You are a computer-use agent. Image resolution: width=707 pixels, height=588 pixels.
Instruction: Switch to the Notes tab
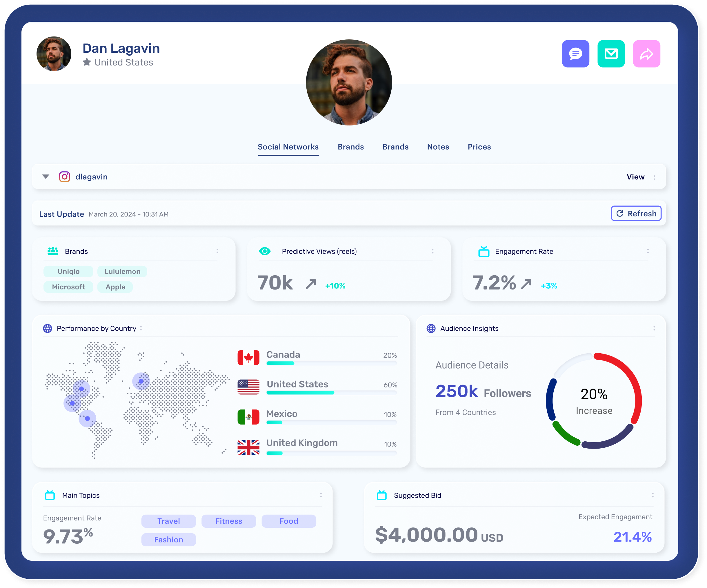438,147
